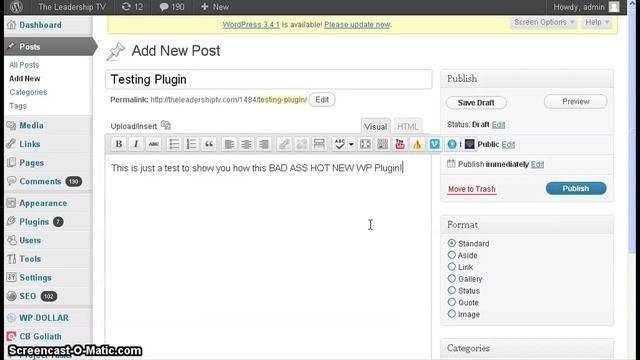Select the Link post format
Viewport: 640px width, 360px height.
pyautogui.click(x=451, y=267)
